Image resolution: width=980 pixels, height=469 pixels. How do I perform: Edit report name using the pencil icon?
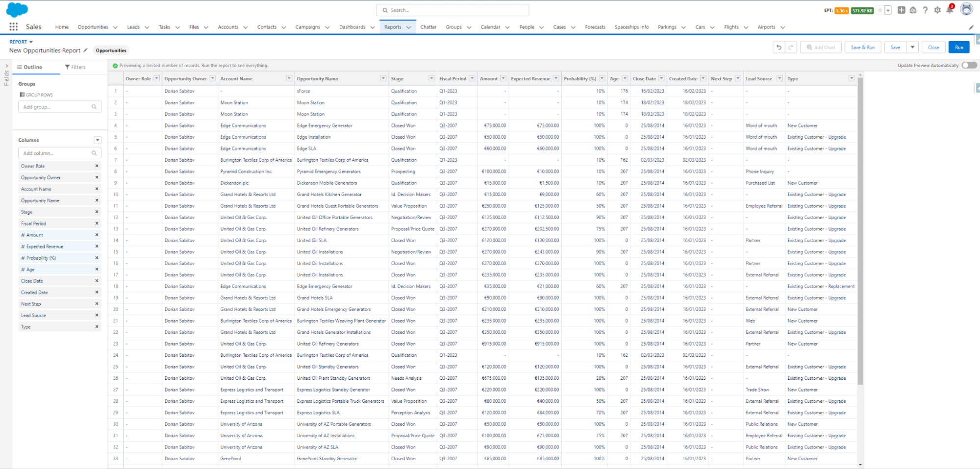click(x=86, y=50)
